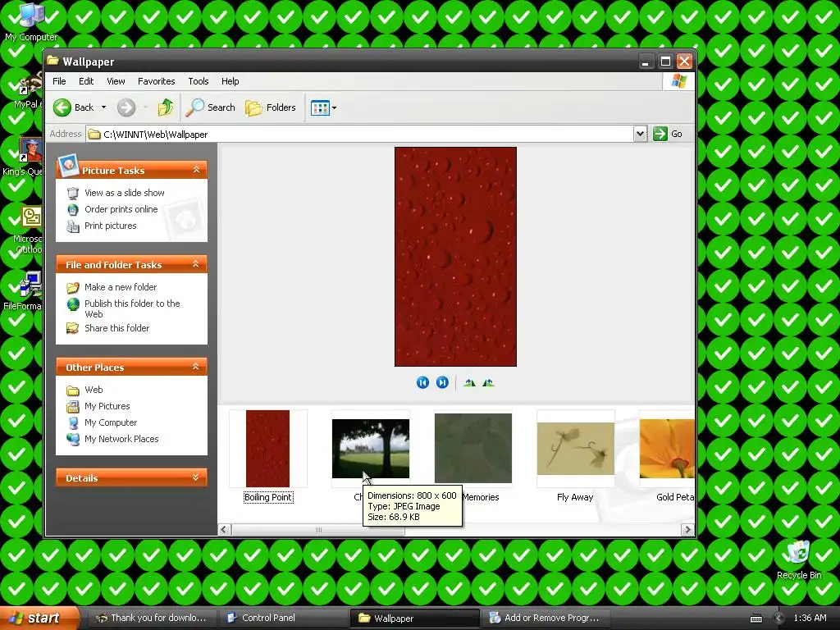Click the My Pictures icon in Other Places
The width and height of the screenshot is (840, 630).
click(x=73, y=407)
